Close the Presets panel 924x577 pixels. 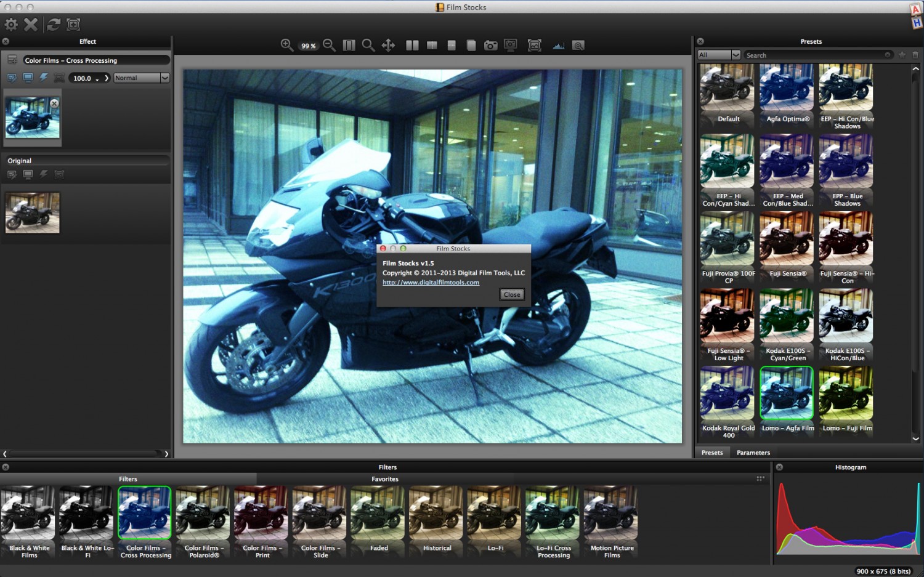click(x=700, y=41)
